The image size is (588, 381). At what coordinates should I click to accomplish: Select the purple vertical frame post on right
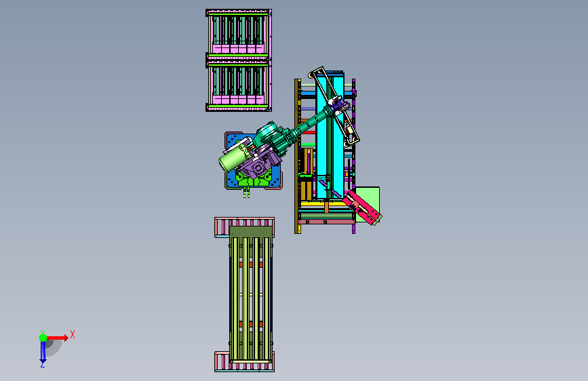353,156
